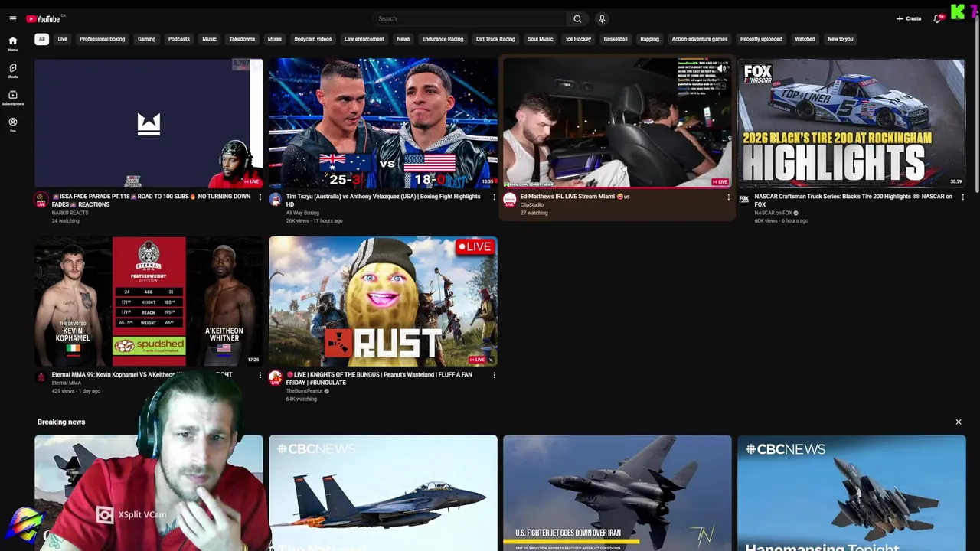Select the Ice Hockey chip

pos(578,39)
